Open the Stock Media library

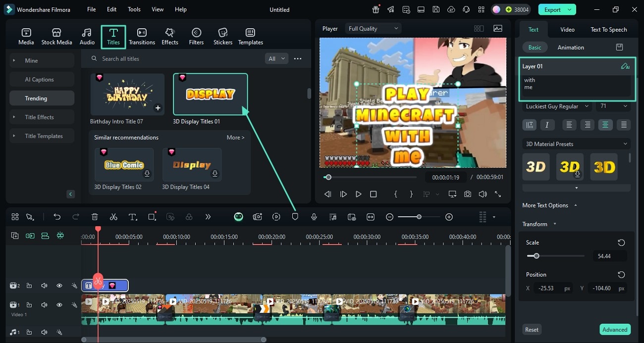(56, 37)
